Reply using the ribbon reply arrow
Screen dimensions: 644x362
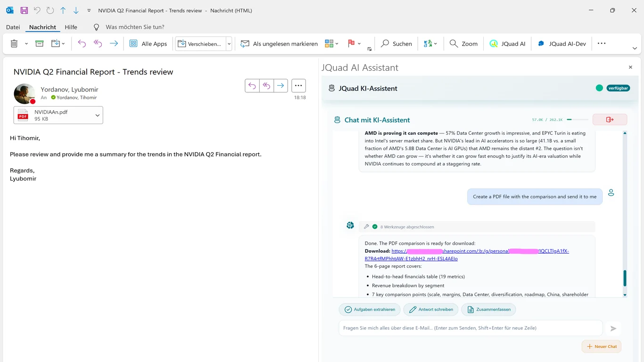[x=82, y=43]
